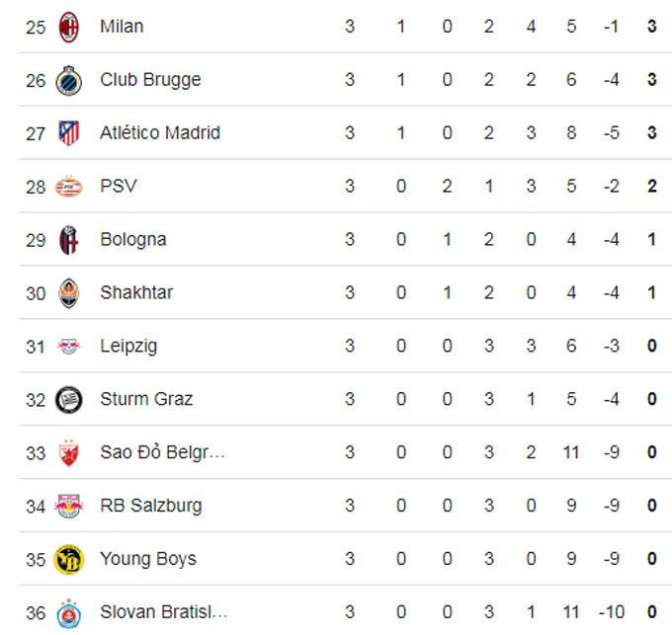Click the Slovan Bratislava crest icon
The image size is (672, 635).
tap(68, 613)
